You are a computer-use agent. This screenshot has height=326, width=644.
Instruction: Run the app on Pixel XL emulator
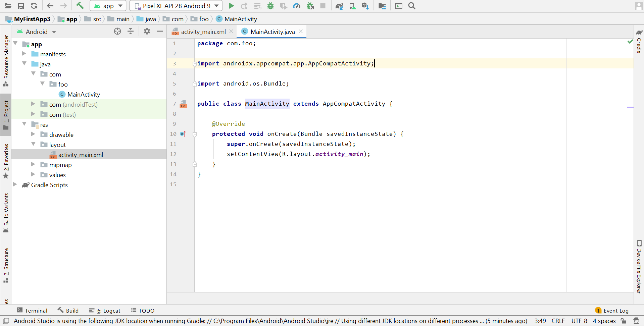pyautogui.click(x=231, y=6)
